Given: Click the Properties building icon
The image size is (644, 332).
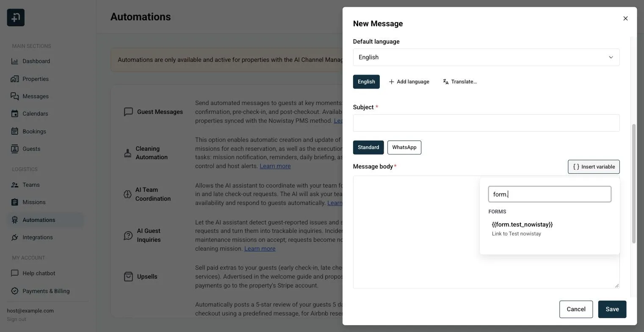Looking at the screenshot, I should pos(15,79).
